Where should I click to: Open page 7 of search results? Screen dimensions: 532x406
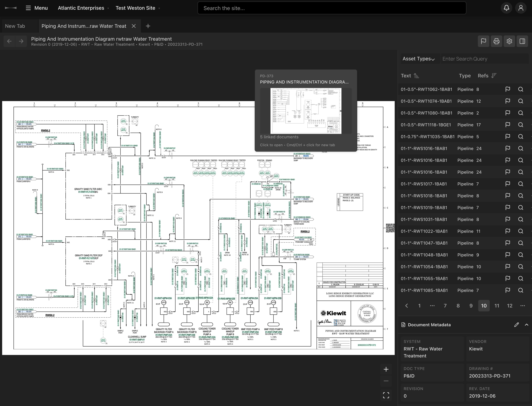[445, 305]
